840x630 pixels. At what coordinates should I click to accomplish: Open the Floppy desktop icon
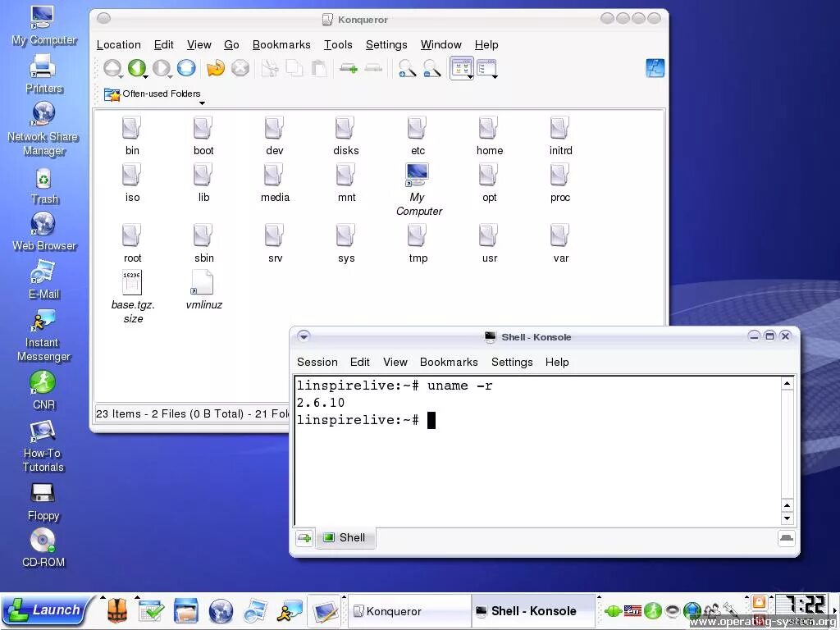(x=43, y=502)
